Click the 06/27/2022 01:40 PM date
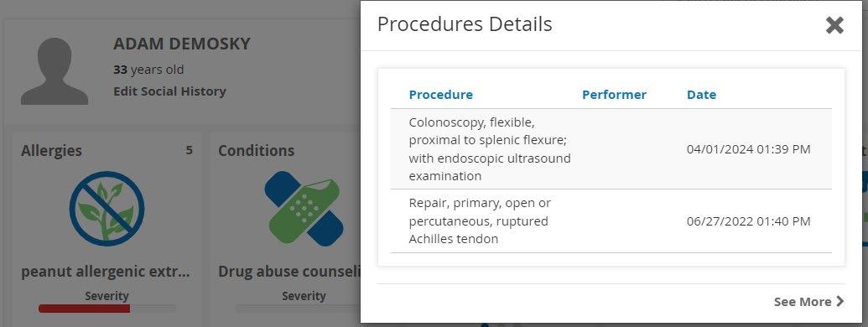 click(x=748, y=221)
